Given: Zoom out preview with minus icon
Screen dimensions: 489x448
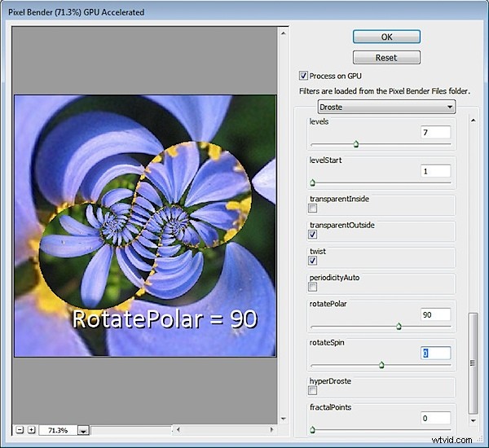Looking at the screenshot, I should pyautogui.click(x=20, y=430).
